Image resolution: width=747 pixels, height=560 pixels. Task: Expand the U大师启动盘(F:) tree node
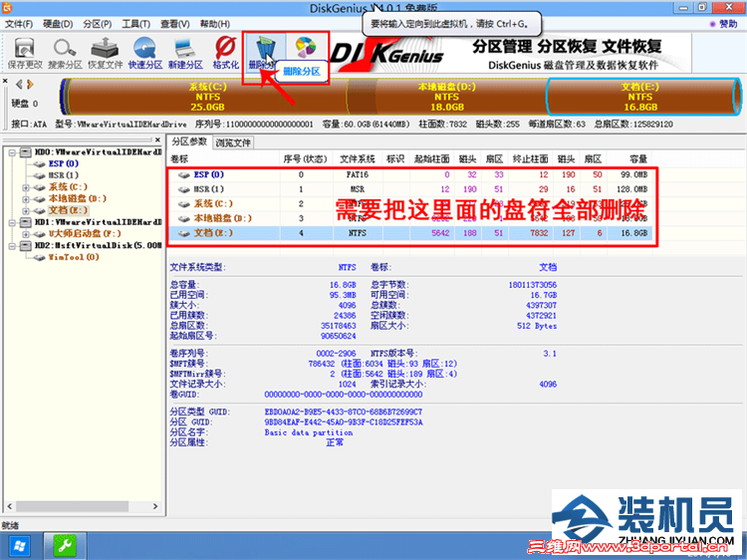[x=26, y=234]
